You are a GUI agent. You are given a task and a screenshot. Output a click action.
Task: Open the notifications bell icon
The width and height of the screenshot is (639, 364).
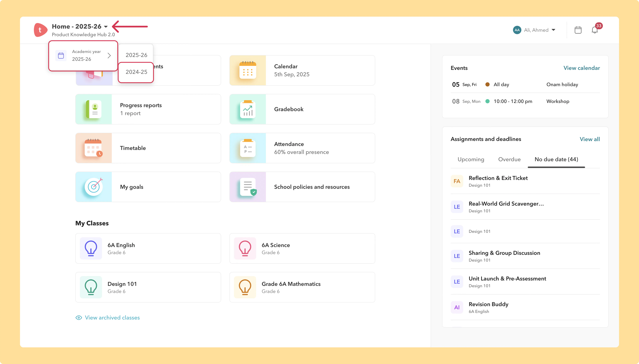click(595, 30)
